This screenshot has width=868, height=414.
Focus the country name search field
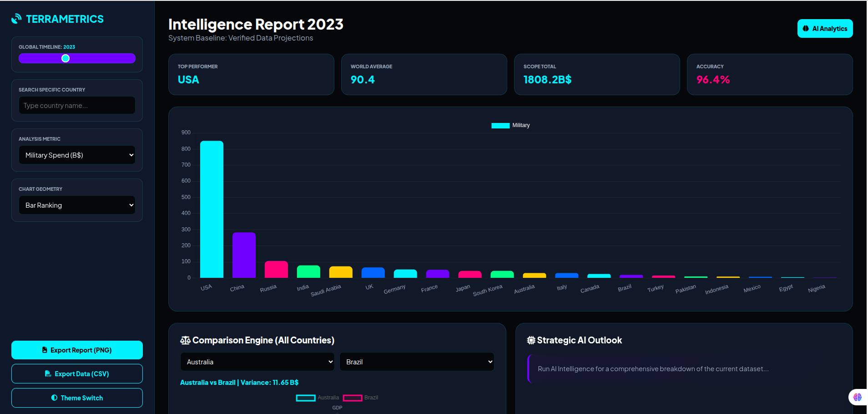pos(77,106)
